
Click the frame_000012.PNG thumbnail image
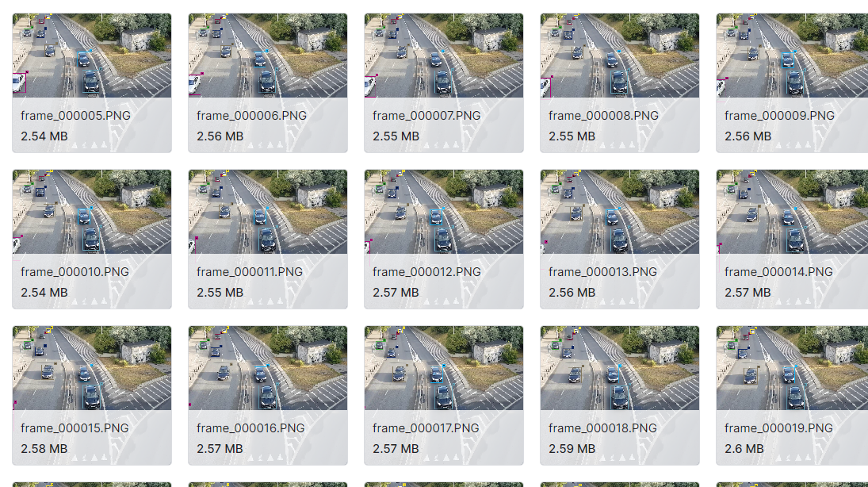[x=444, y=212]
